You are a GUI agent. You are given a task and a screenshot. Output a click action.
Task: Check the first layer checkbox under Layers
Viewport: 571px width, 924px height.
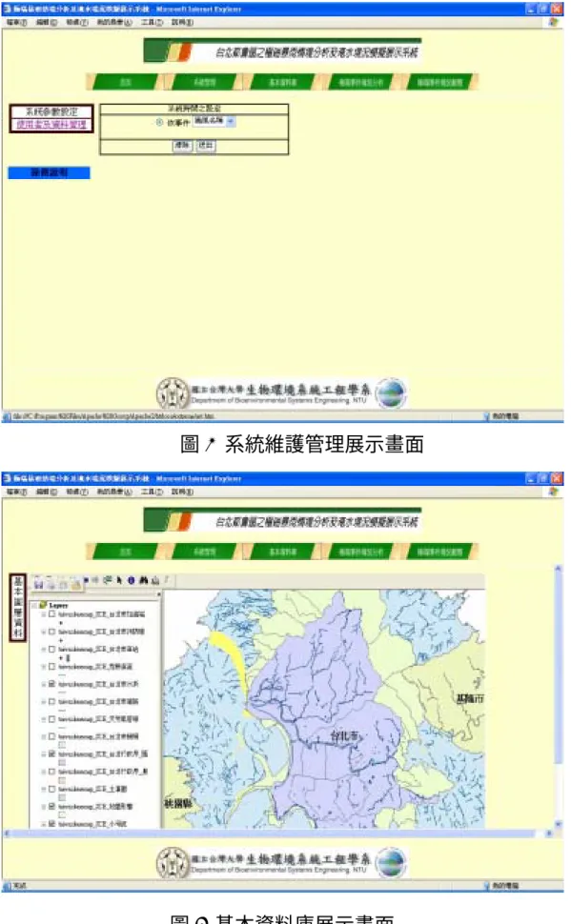tap(51, 614)
